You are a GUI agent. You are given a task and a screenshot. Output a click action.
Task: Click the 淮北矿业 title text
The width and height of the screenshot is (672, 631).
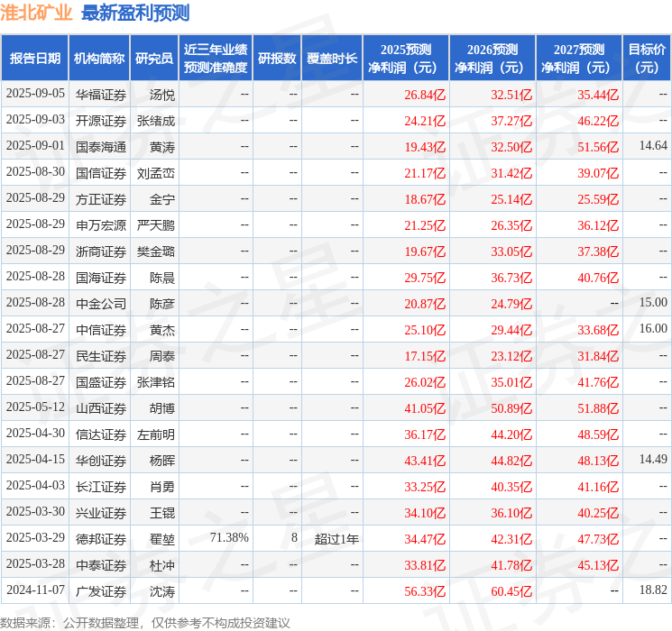36,13
